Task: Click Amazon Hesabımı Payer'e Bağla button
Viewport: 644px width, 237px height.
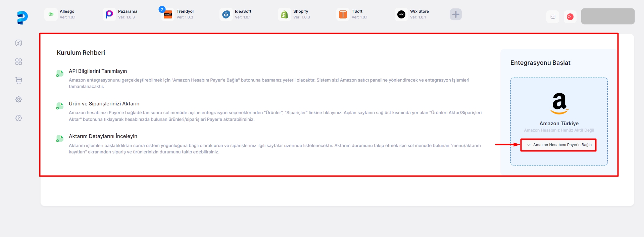Action: tap(558, 145)
